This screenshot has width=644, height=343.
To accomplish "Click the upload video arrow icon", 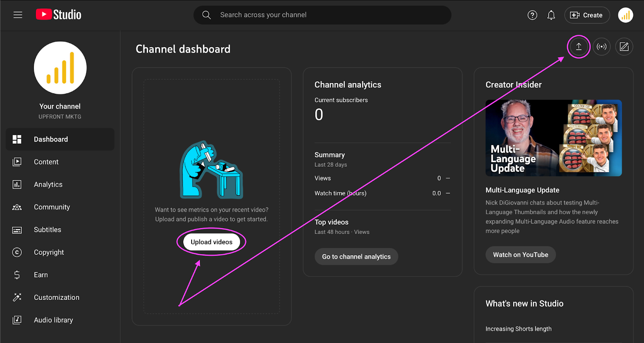I will (578, 47).
